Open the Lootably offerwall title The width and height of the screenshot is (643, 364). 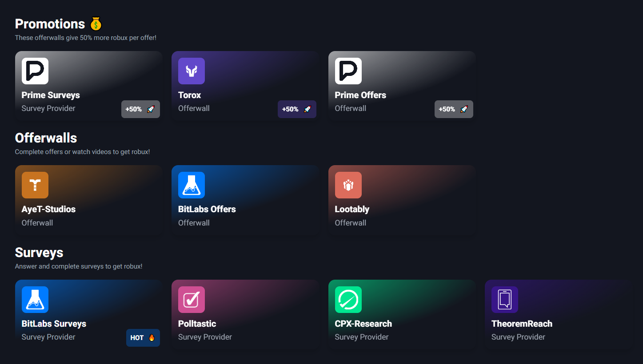pos(352,209)
